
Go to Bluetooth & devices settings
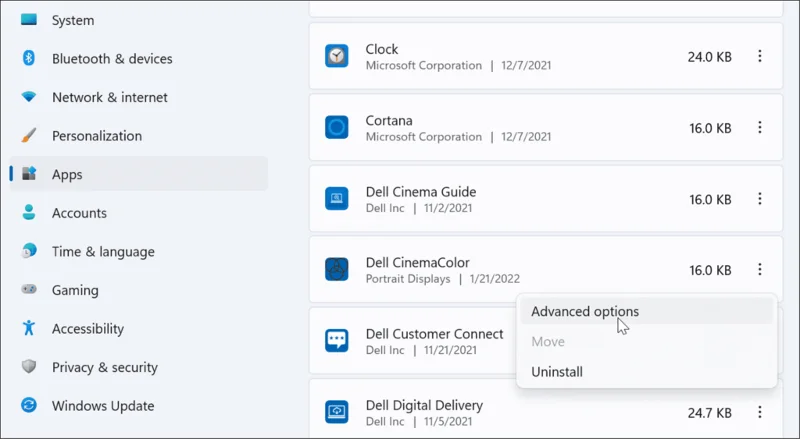[x=112, y=59]
